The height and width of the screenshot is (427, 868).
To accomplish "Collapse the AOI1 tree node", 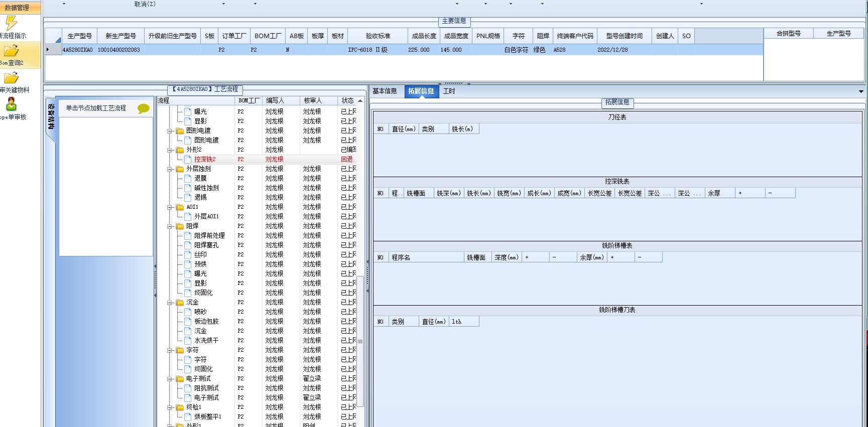I will [170, 207].
